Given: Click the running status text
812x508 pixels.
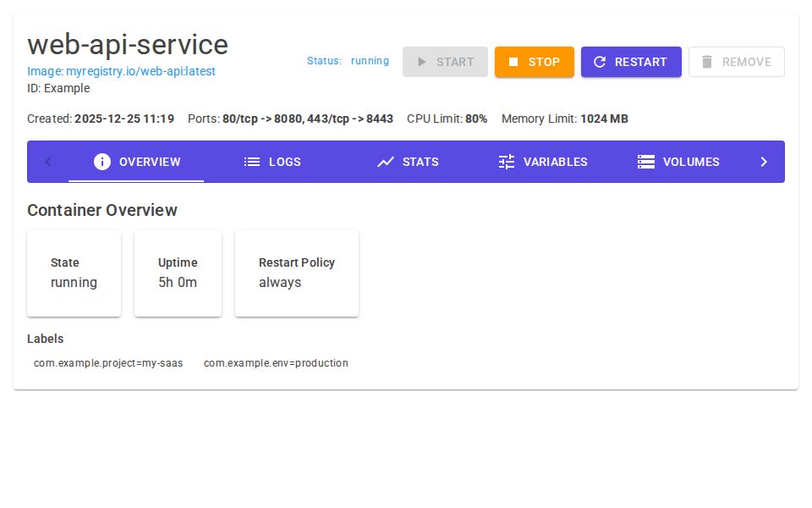Looking at the screenshot, I should click(x=370, y=61).
